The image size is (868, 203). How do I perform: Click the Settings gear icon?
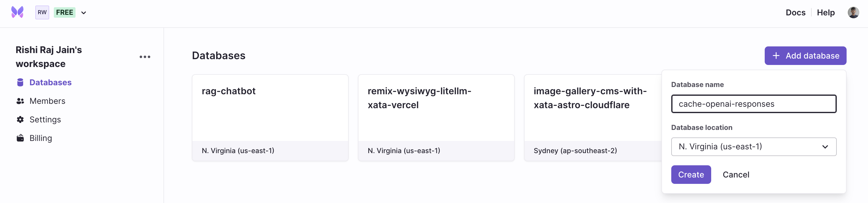pos(20,119)
